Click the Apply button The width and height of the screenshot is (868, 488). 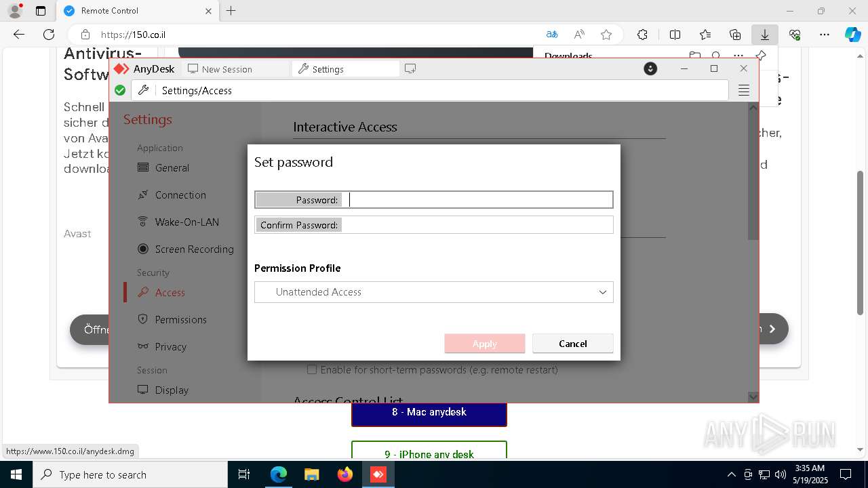point(485,344)
